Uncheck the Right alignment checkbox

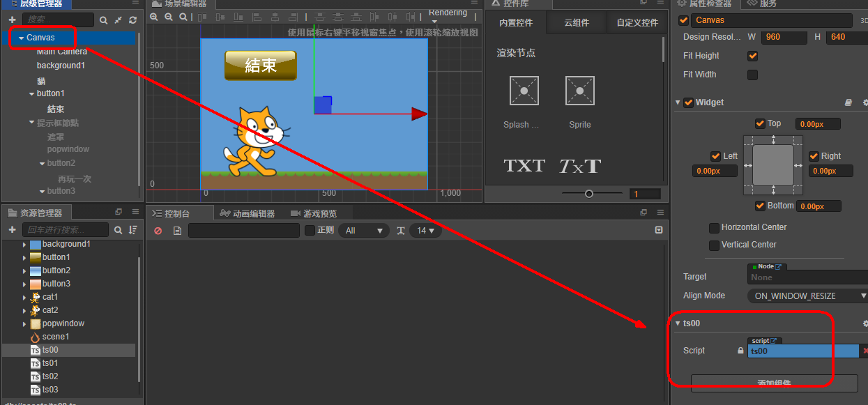[814, 156]
